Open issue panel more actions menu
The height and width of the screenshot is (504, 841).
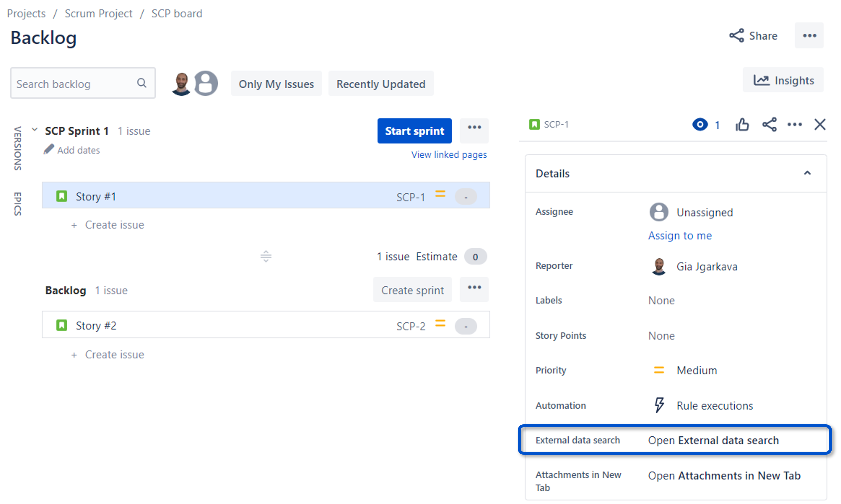[795, 125]
